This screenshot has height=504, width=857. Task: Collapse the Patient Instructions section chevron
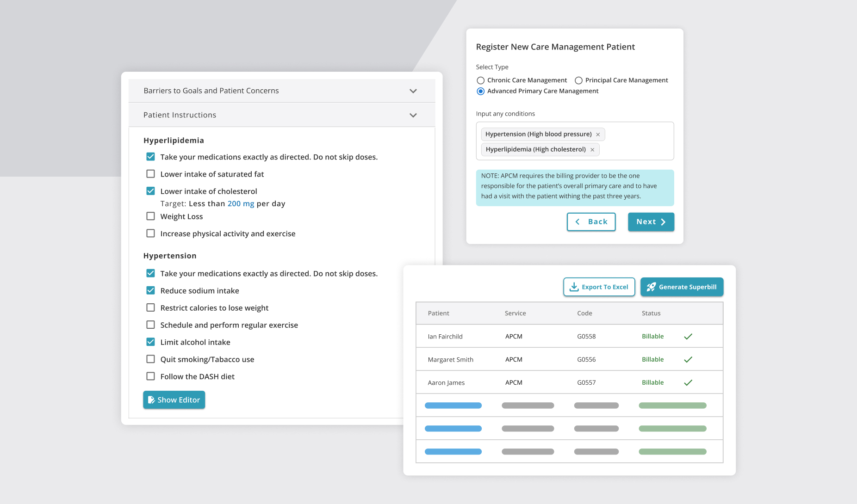pyautogui.click(x=413, y=115)
